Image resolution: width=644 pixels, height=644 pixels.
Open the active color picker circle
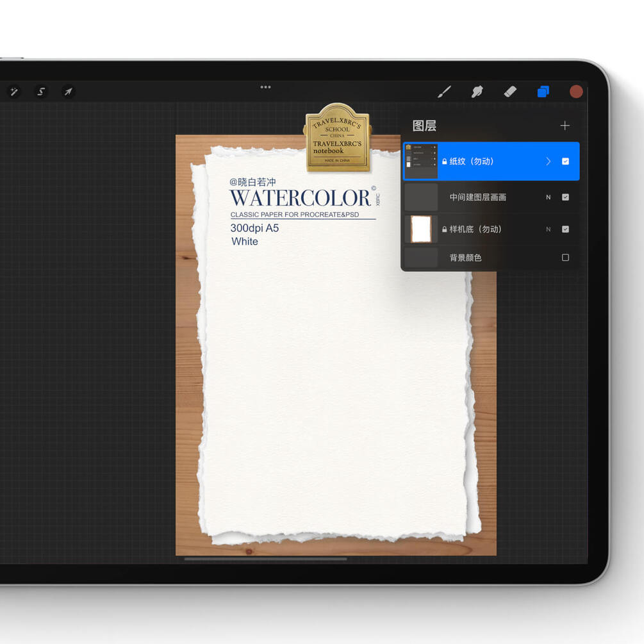(x=576, y=92)
